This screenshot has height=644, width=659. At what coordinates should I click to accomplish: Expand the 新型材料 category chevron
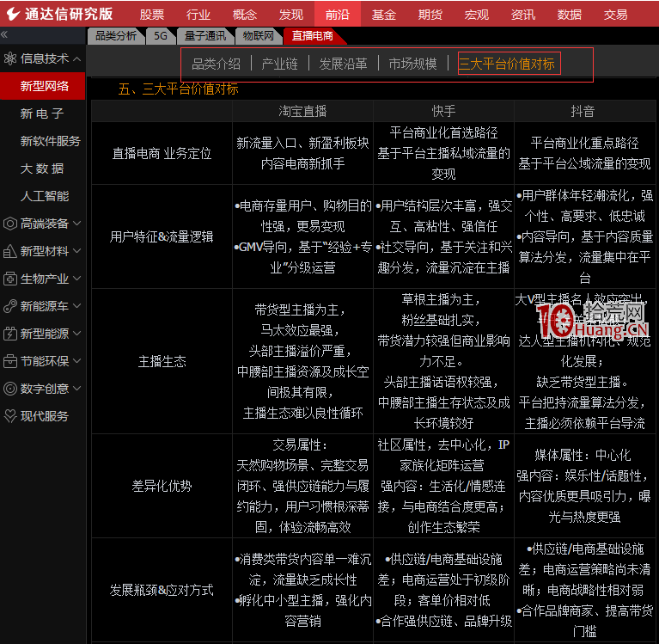pyautogui.click(x=77, y=251)
